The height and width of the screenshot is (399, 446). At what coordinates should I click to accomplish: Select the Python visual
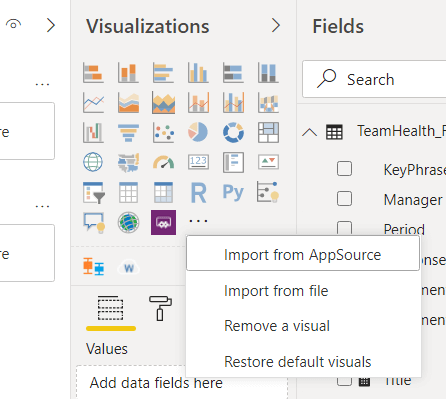point(233,192)
